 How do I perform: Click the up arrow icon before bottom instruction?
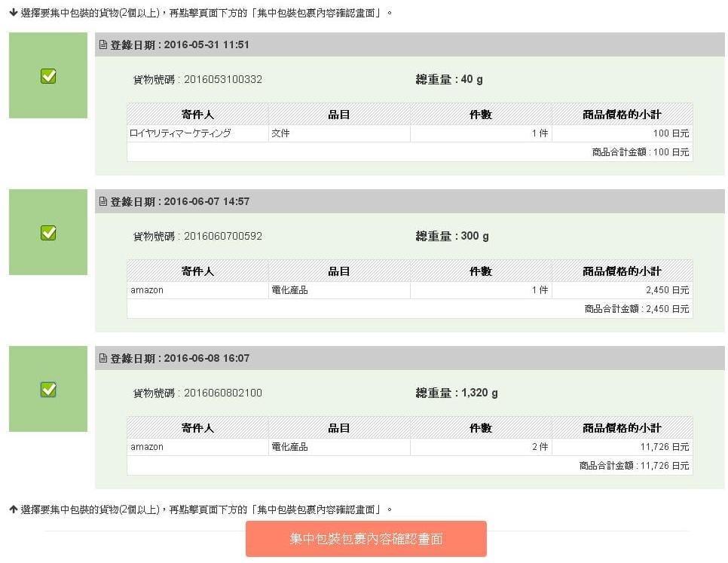click(14, 509)
